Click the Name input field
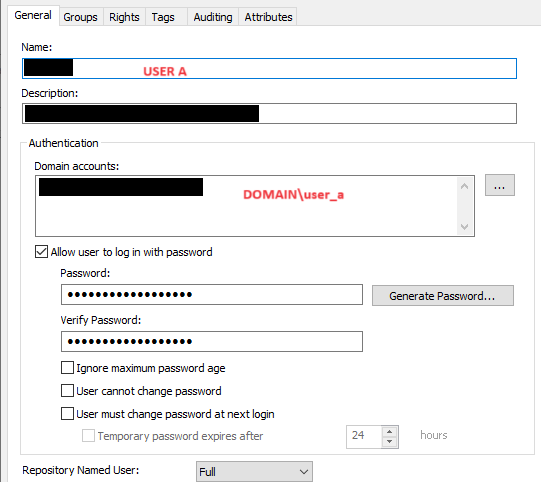The width and height of the screenshot is (541, 482). pos(269,69)
